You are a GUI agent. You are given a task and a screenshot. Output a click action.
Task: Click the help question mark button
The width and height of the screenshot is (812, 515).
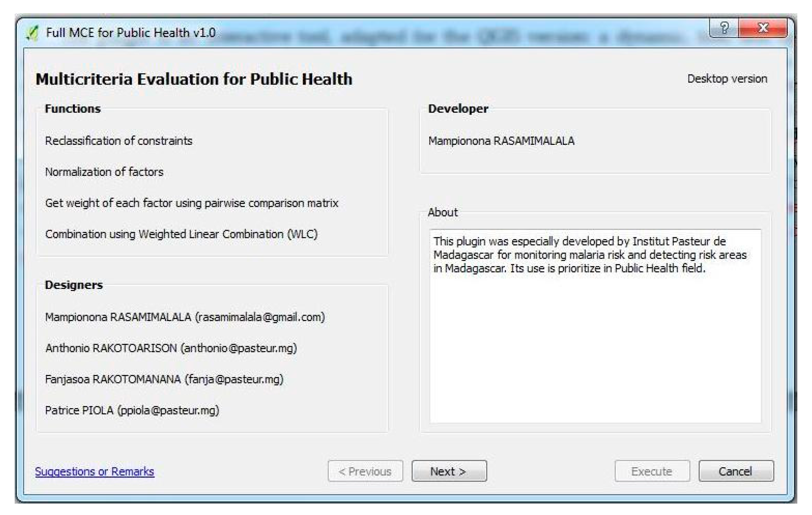click(x=724, y=28)
